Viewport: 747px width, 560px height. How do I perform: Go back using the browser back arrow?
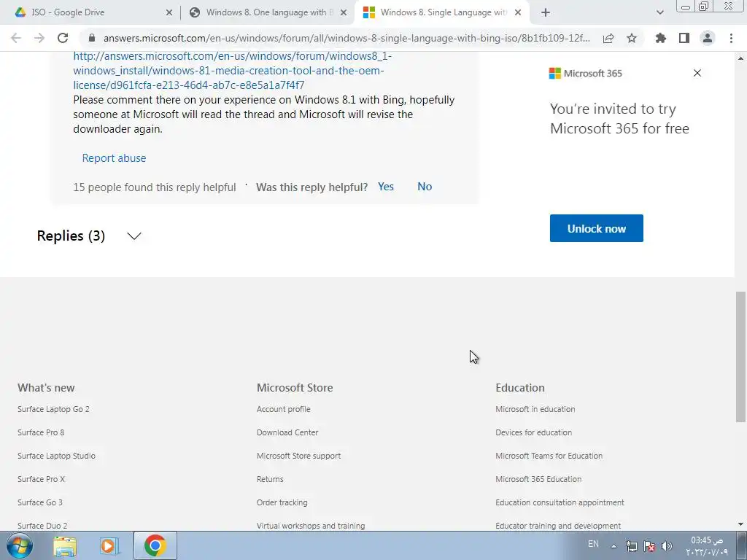pos(16,38)
